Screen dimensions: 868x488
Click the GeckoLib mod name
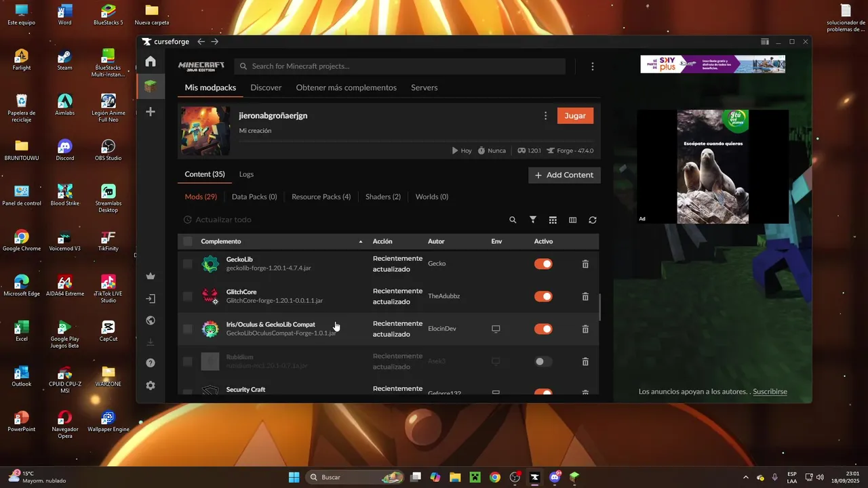coord(239,260)
